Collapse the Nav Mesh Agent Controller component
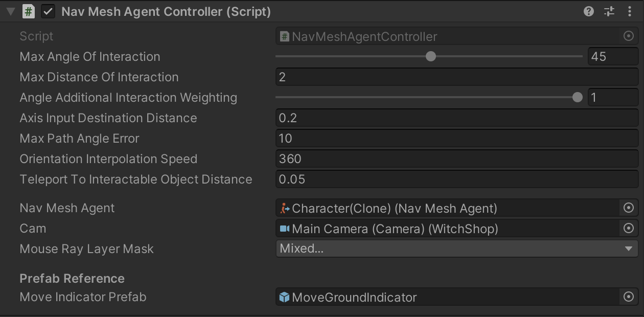The width and height of the screenshot is (644, 317). [x=10, y=11]
